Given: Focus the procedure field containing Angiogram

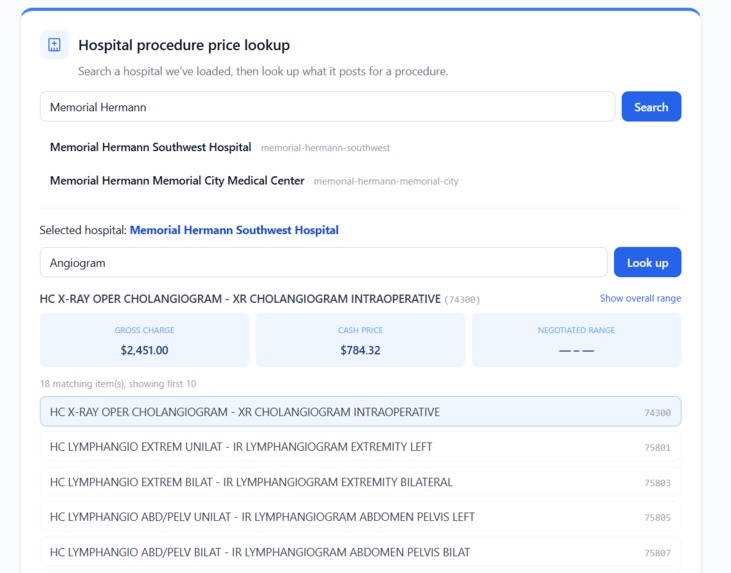Looking at the screenshot, I should 324,262.
